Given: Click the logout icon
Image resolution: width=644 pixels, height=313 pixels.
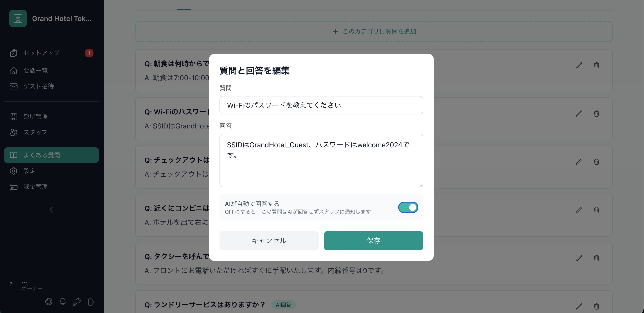Looking at the screenshot, I should 91,302.
